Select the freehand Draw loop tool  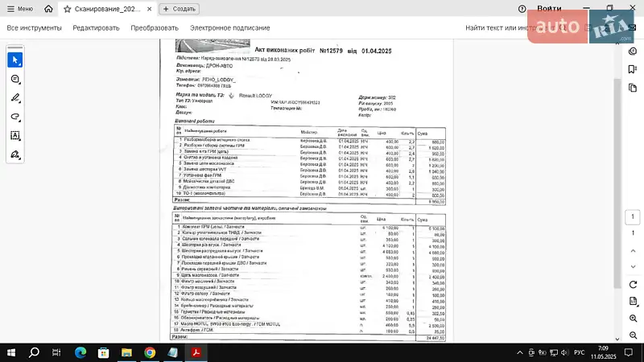coord(15,117)
